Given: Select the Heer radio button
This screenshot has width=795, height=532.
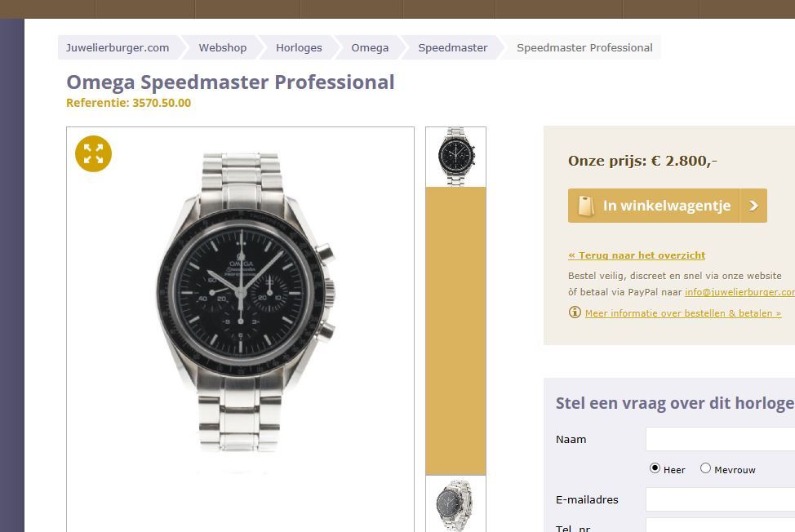Looking at the screenshot, I should pos(655,468).
